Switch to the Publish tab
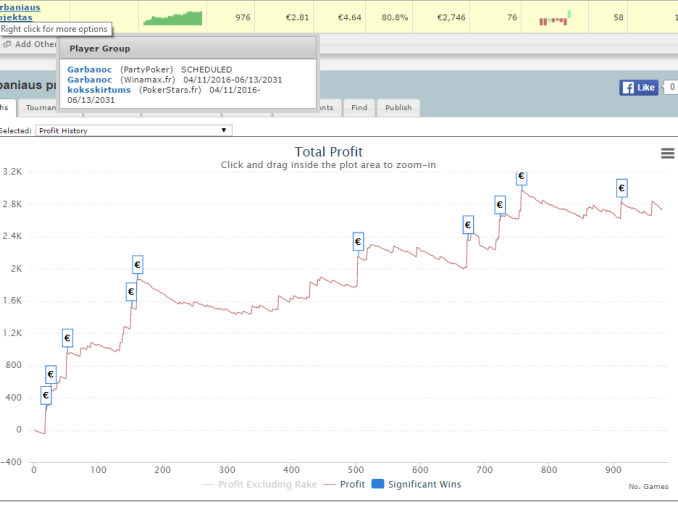The width and height of the screenshot is (678, 510). pos(397,107)
